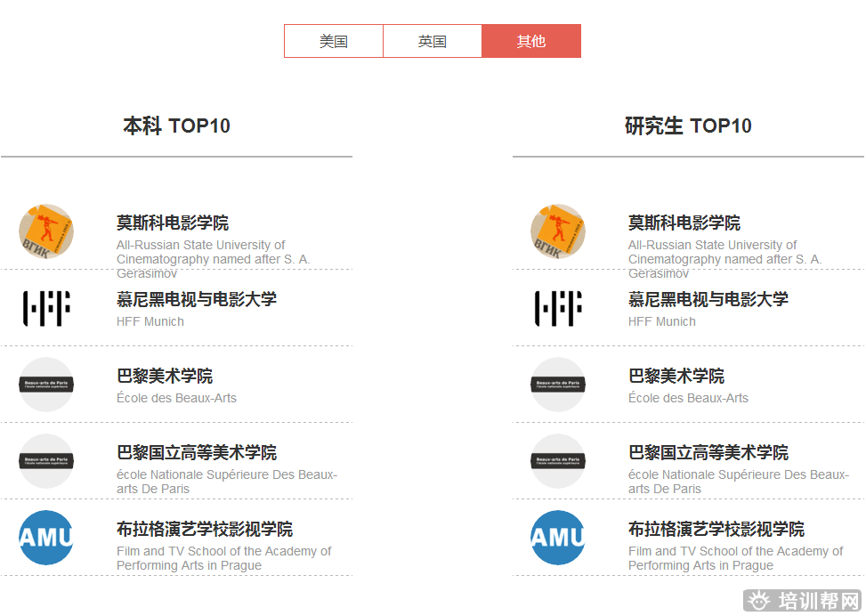Click the HFF logo in the 研究生 list

tap(558, 308)
